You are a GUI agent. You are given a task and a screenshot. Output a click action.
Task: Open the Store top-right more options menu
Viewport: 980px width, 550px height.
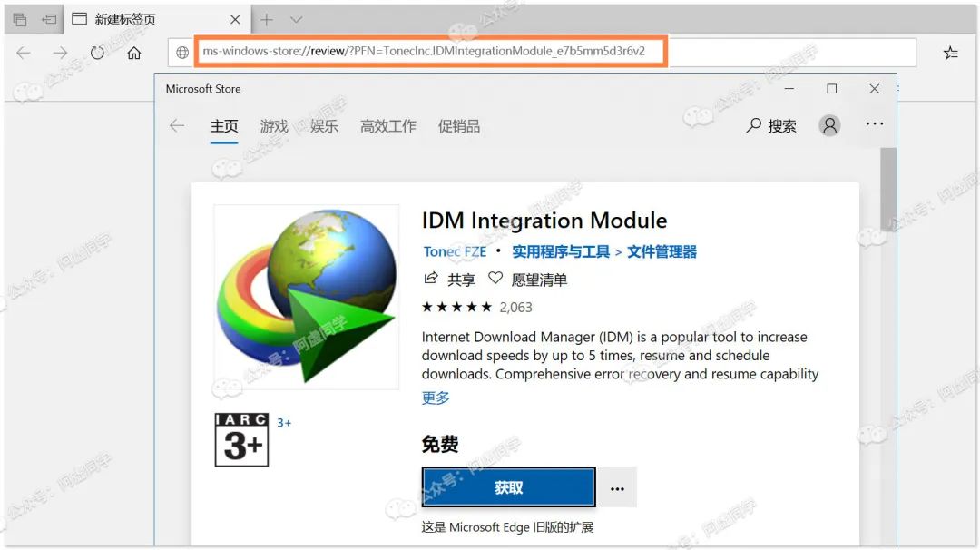pos(875,123)
